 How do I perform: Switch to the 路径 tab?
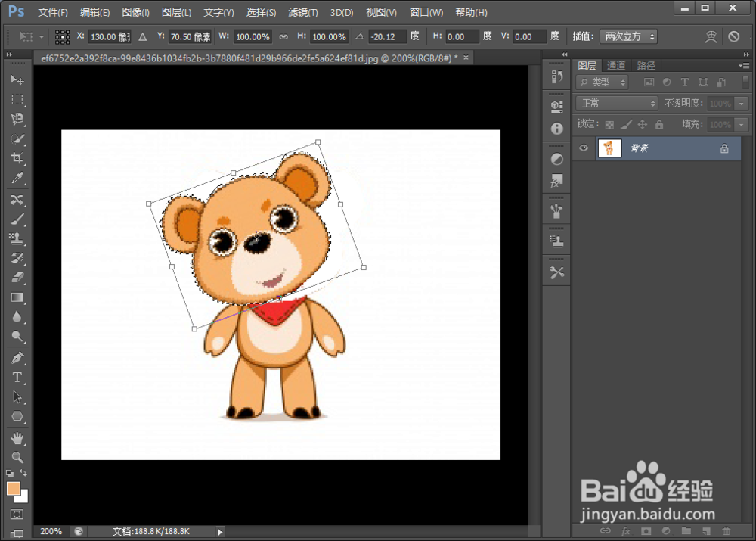pos(646,66)
